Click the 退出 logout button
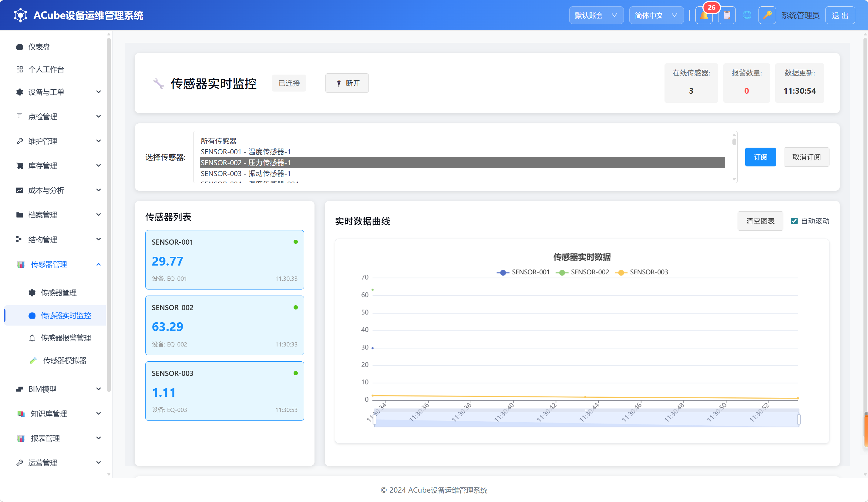868x502 pixels. (840, 15)
